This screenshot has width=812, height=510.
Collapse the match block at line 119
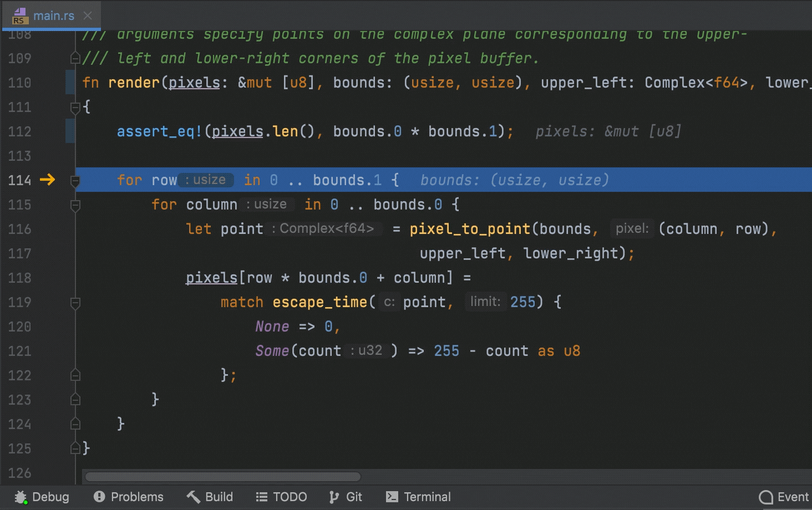tap(75, 302)
